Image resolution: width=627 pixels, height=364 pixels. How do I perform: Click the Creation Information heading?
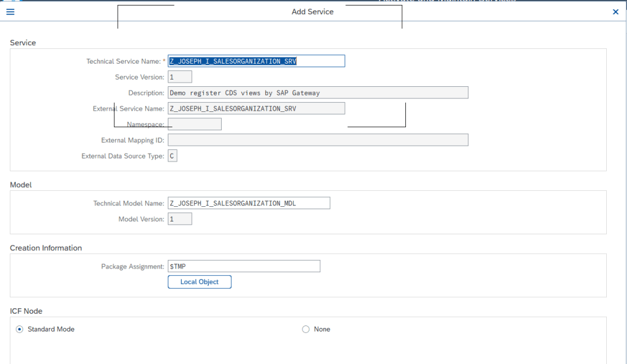(x=46, y=248)
